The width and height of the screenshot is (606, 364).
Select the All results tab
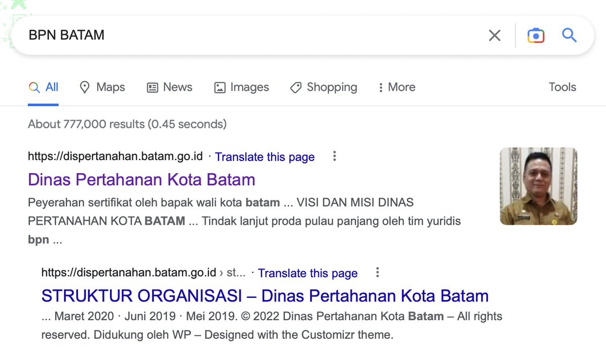[43, 87]
